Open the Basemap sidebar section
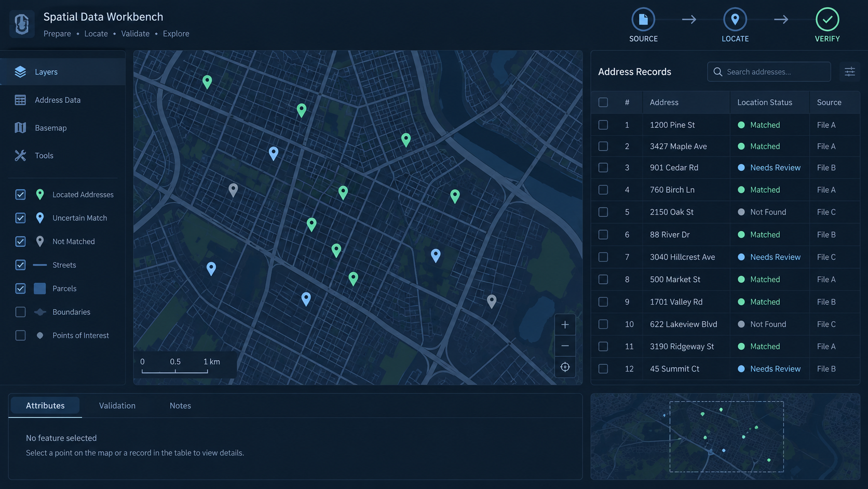 [x=63, y=128]
